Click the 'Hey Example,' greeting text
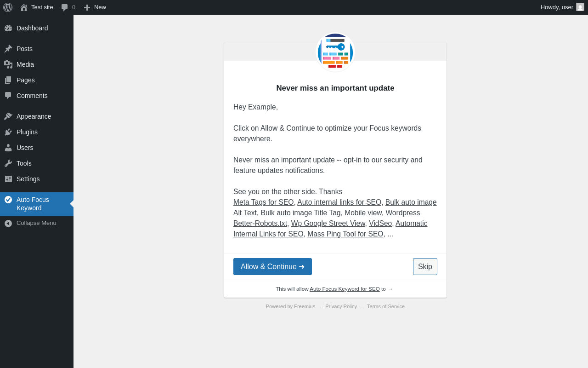This screenshot has width=588, height=368. tap(255, 107)
